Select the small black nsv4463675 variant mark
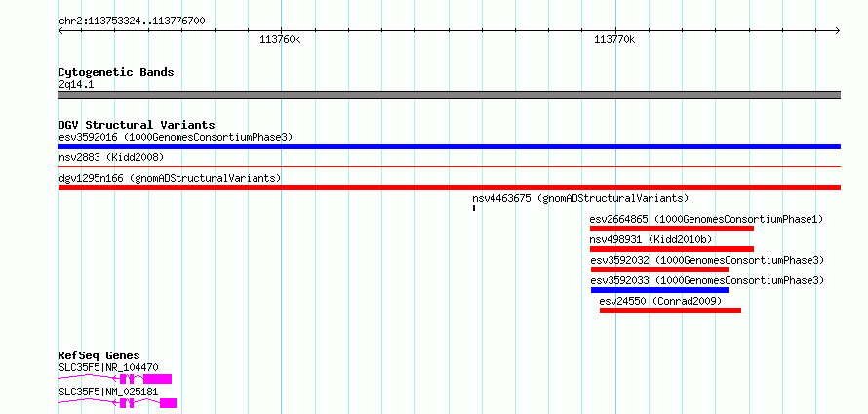The width and height of the screenshot is (868, 414). (x=474, y=208)
